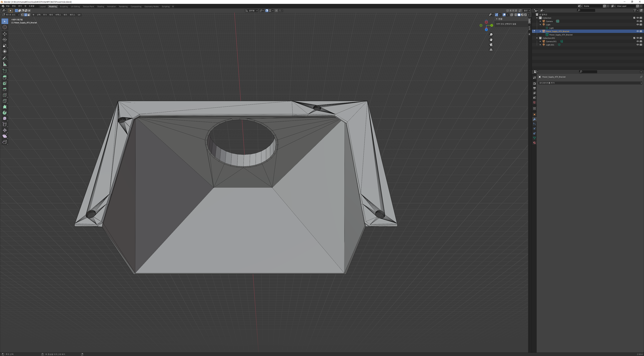Activate the Extrude Region tool
Screen dimensions: 644x356
[x=5, y=77]
